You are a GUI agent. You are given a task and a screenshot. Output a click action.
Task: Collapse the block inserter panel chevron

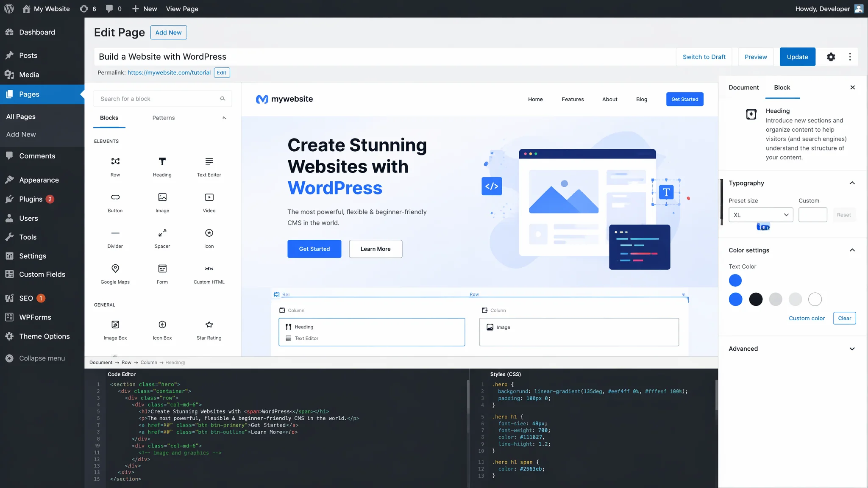(x=224, y=118)
